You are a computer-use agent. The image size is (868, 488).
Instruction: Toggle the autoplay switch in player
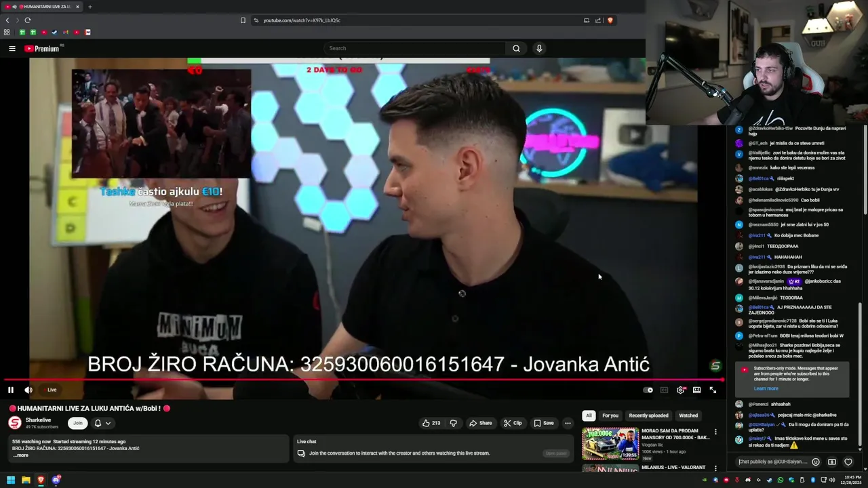click(x=648, y=390)
